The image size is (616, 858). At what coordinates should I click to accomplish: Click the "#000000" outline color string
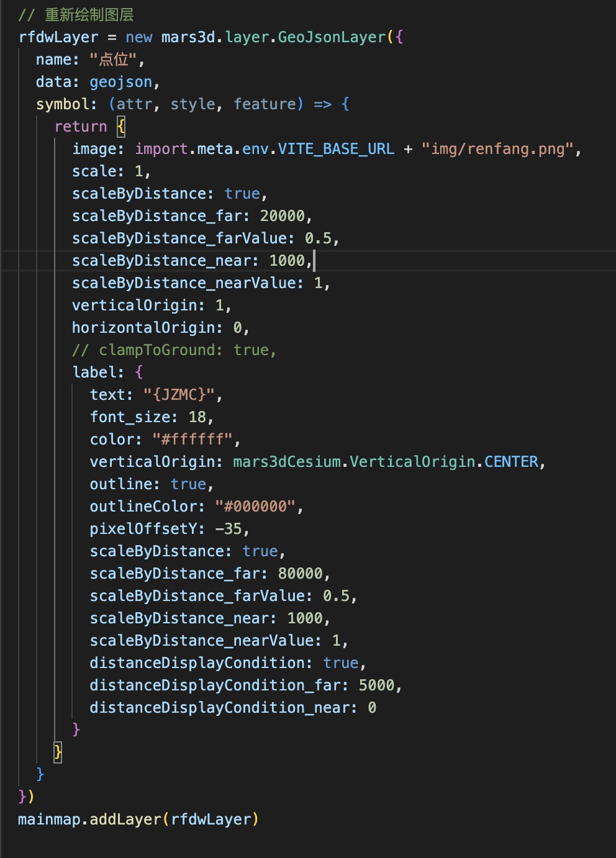(255, 507)
